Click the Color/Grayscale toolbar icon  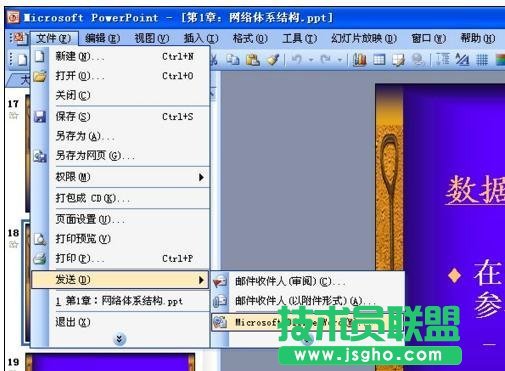[500, 60]
